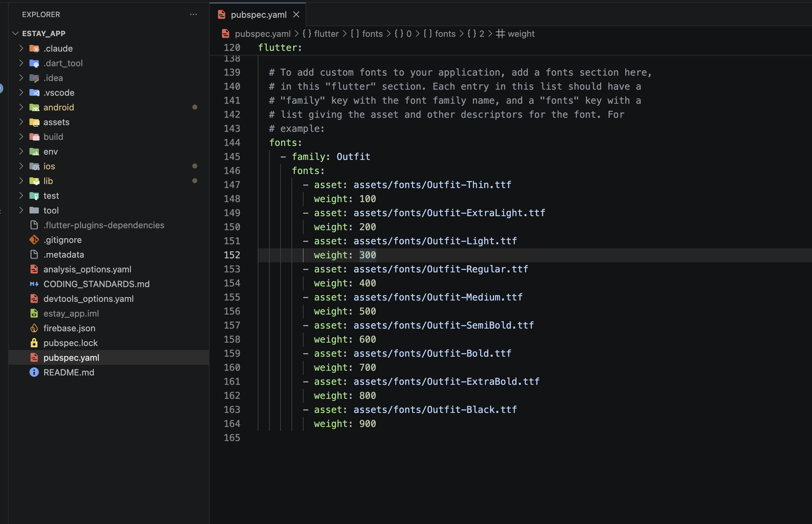Click the android folder icon
This screenshot has height=524, width=812.
pos(34,107)
